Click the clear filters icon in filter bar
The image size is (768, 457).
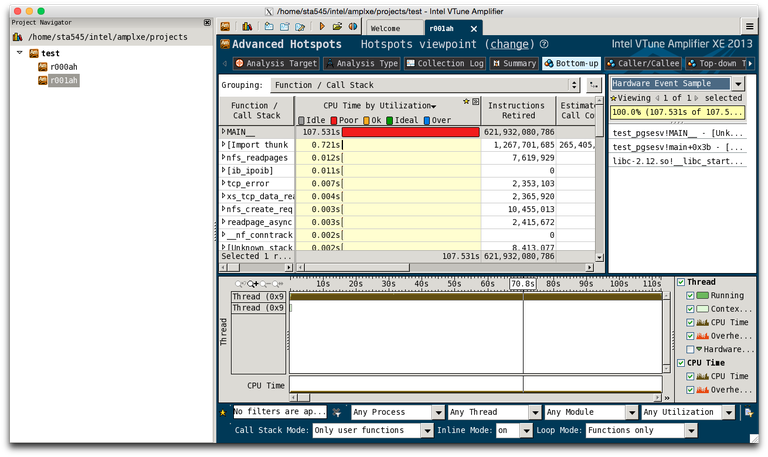tap(338, 412)
